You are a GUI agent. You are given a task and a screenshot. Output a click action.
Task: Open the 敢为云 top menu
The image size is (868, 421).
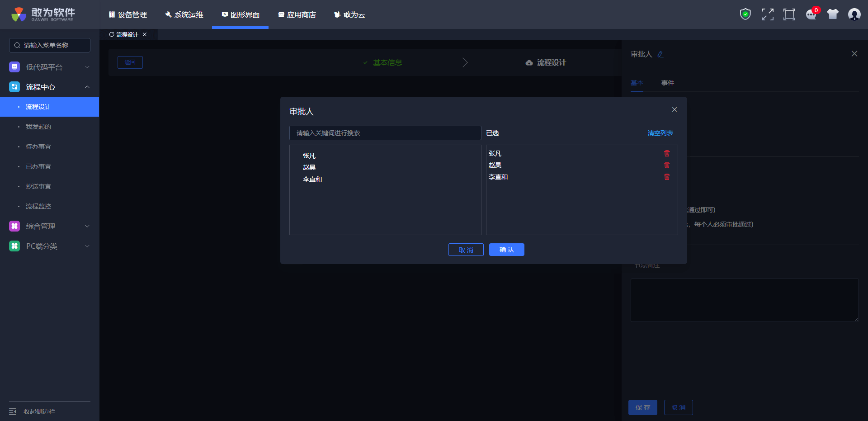coord(349,14)
